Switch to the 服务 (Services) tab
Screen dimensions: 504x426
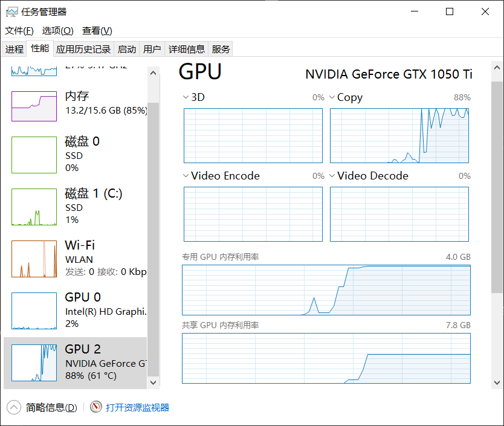[x=221, y=48]
